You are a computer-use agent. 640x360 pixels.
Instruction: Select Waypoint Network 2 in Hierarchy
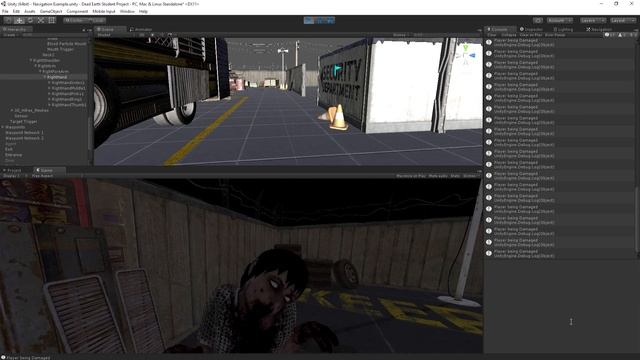click(x=24, y=138)
